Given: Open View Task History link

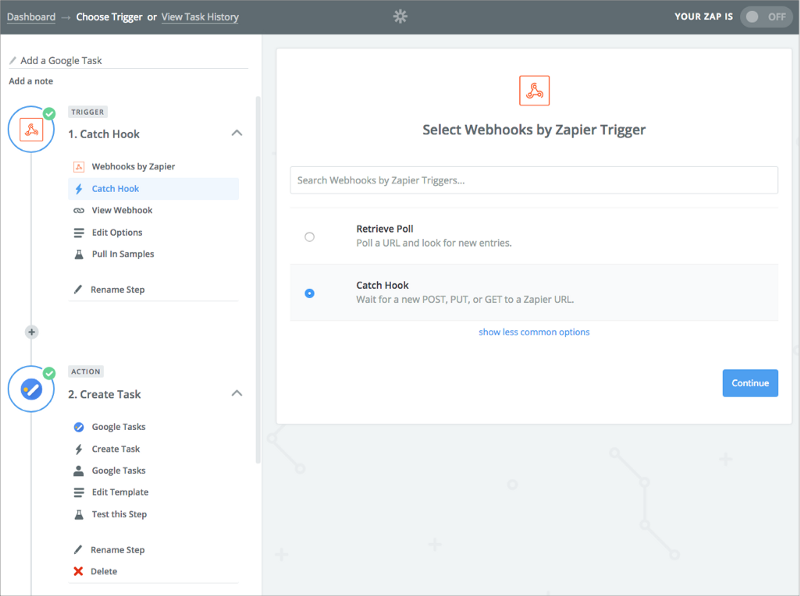Looking at the screenshot, I should click(200, 17).
